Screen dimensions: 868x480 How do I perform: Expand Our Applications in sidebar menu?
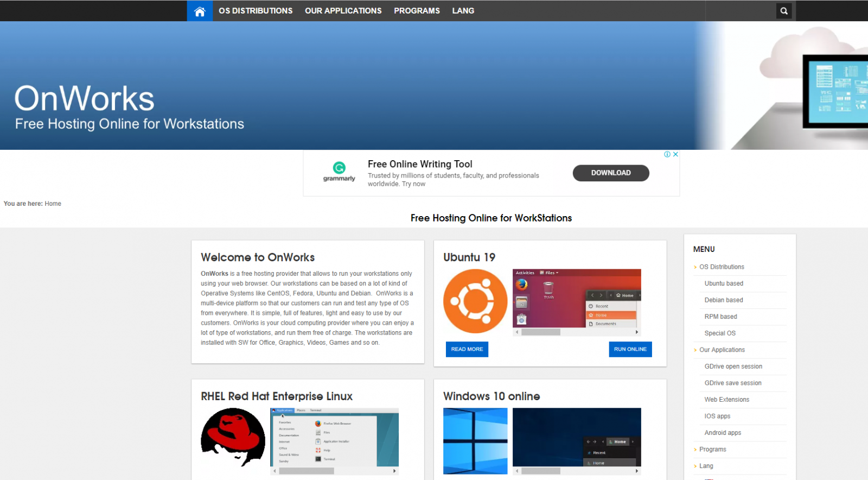722,350
